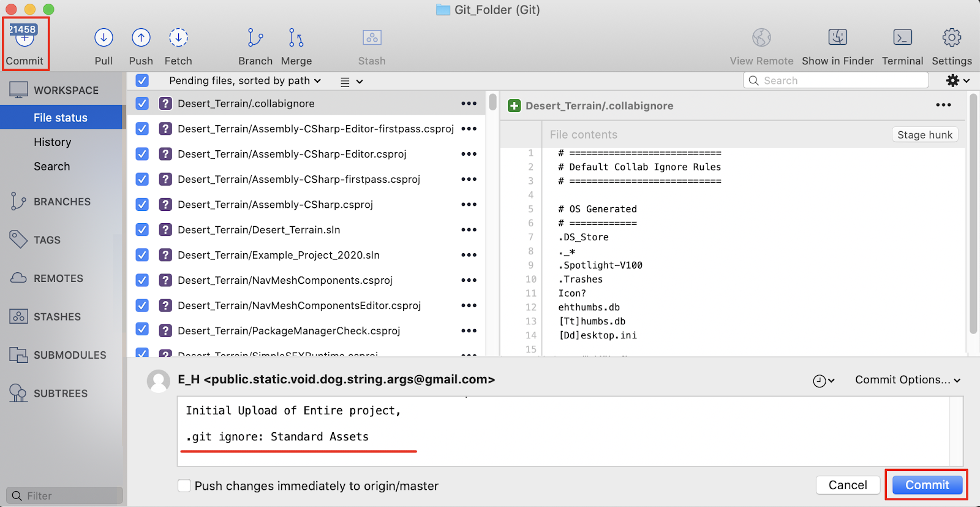Expand the Commit Options dropdown
This screenshot has width=980, height=507.
click(908, 380)
